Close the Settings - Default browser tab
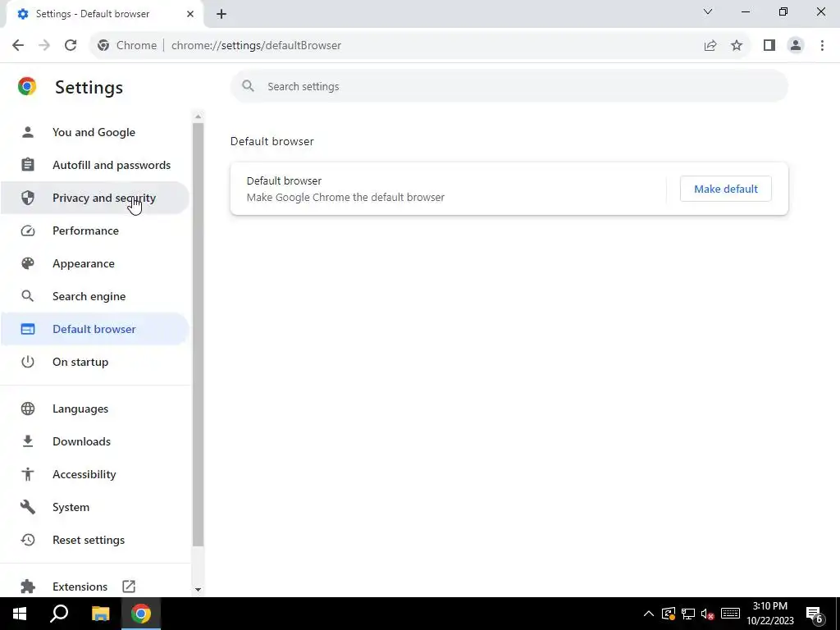 click(190, 14)
